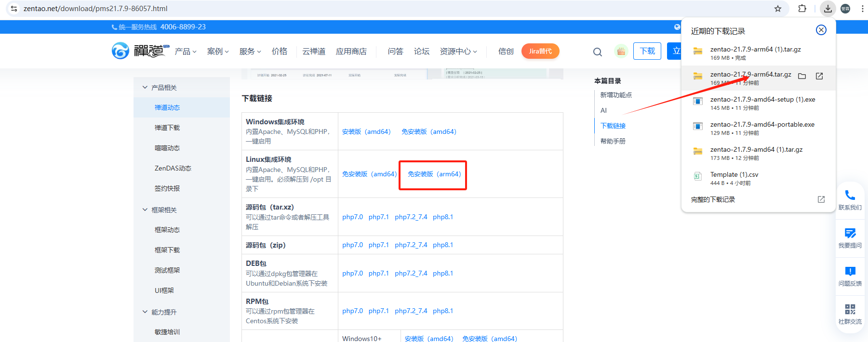Click the search magnifier icon

(598, 52)
